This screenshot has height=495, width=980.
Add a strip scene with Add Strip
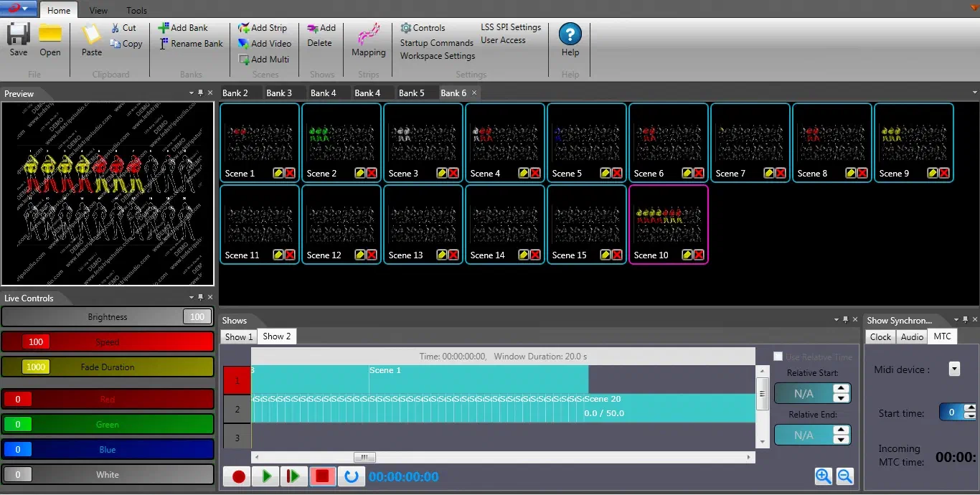click(x=263, y=28)
